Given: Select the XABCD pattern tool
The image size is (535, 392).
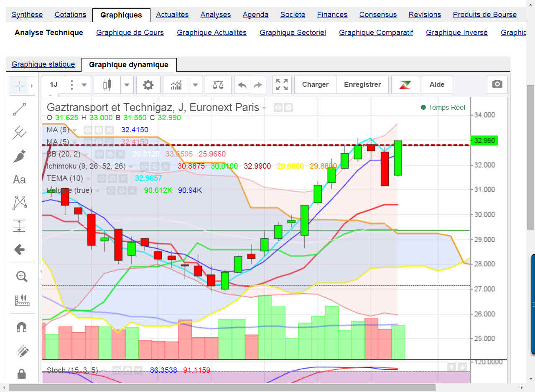Looking at the screenshot, I should (20, 202).
